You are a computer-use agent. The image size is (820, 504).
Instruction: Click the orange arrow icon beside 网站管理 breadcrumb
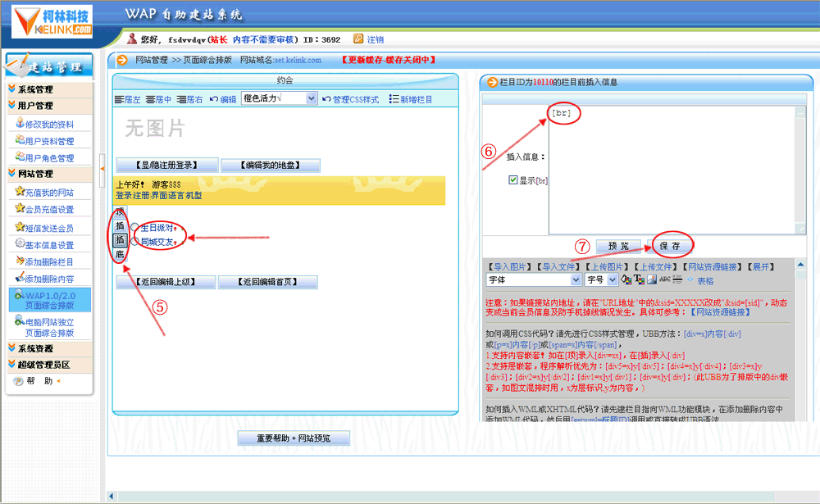[x=122, y=60]
